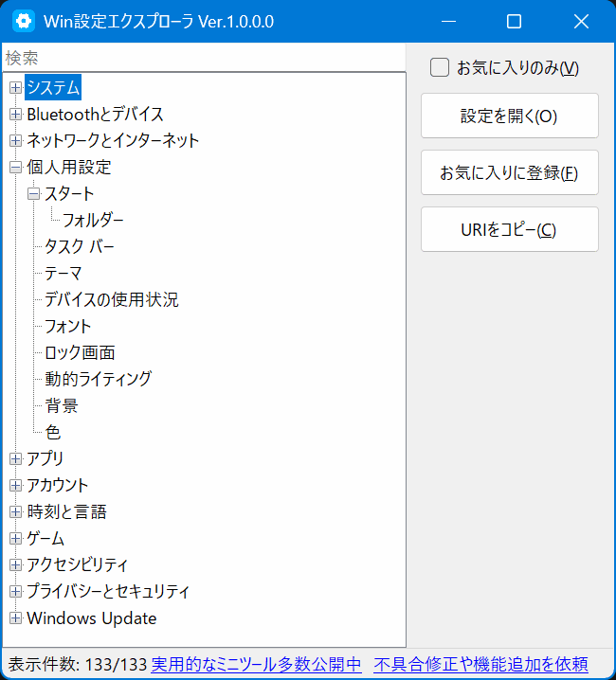This screenshot has height=680, width=616.
Task: Select ネットワークとインターネット item
Action: (x=113, y=140)
